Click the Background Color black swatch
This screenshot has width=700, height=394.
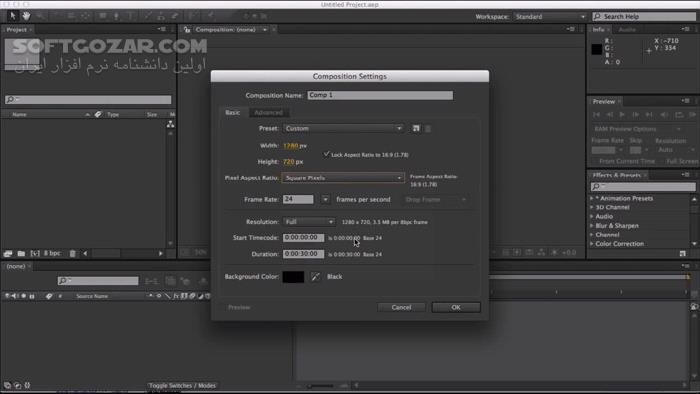click(293, 277)
